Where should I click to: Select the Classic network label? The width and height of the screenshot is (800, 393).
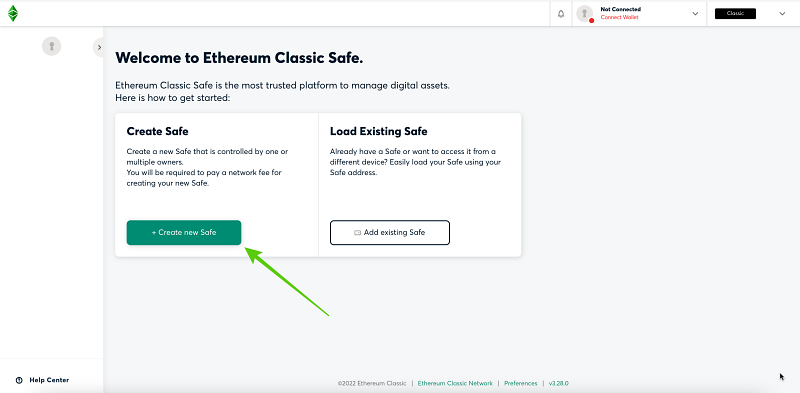[x=735, y=14]
